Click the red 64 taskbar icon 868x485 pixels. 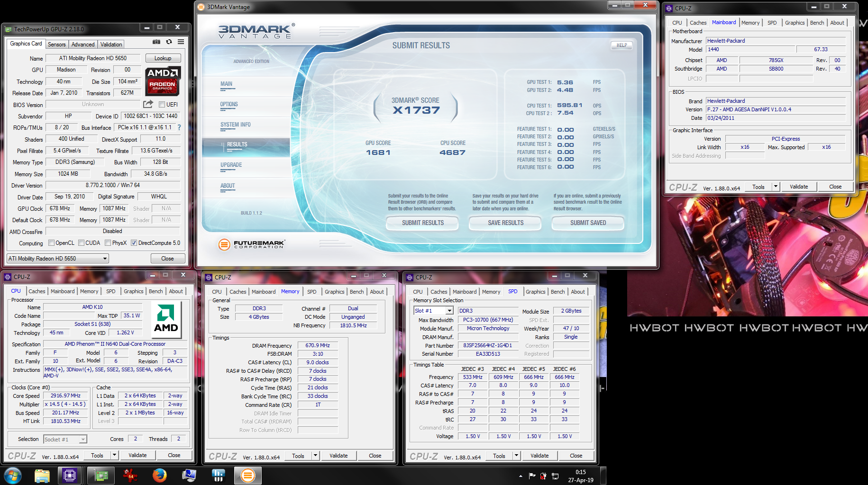[x=129, y=476]
